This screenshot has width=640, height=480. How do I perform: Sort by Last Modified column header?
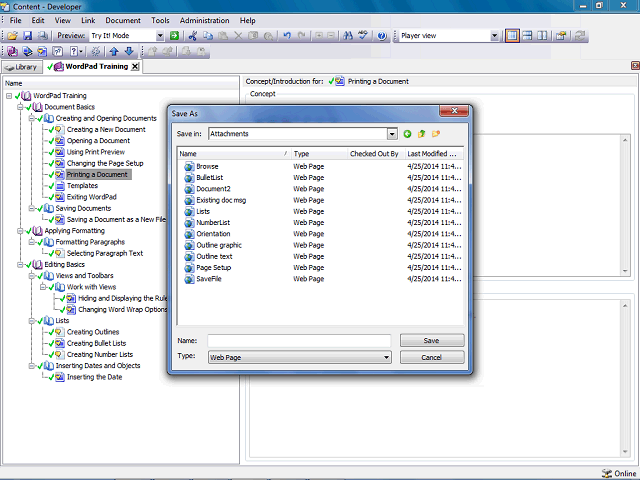434,154
